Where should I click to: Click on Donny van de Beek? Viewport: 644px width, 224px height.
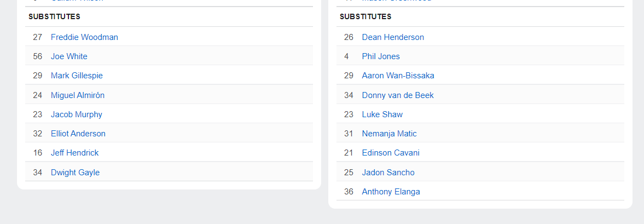(398, 95)
